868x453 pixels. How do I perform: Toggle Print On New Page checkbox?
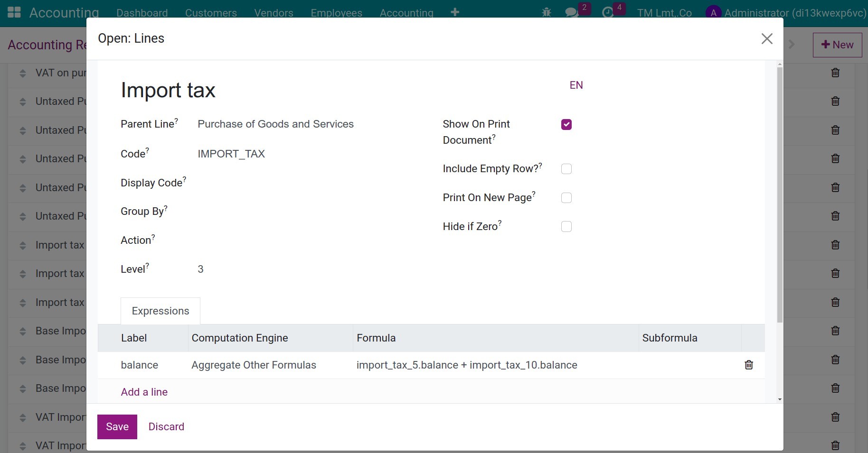tap(566, 198)
